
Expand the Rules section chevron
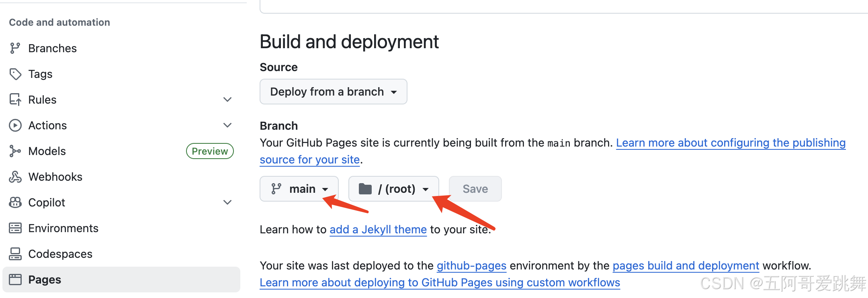point(227,100)
